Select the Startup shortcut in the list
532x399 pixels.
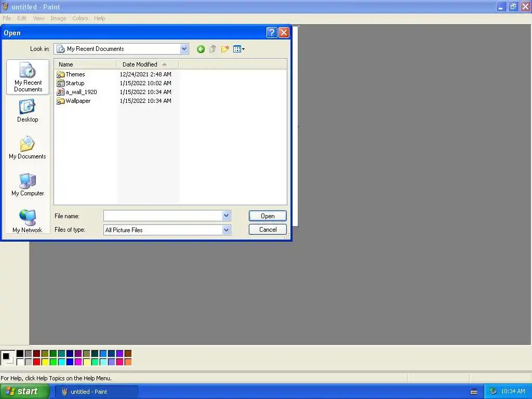point(71,83)
